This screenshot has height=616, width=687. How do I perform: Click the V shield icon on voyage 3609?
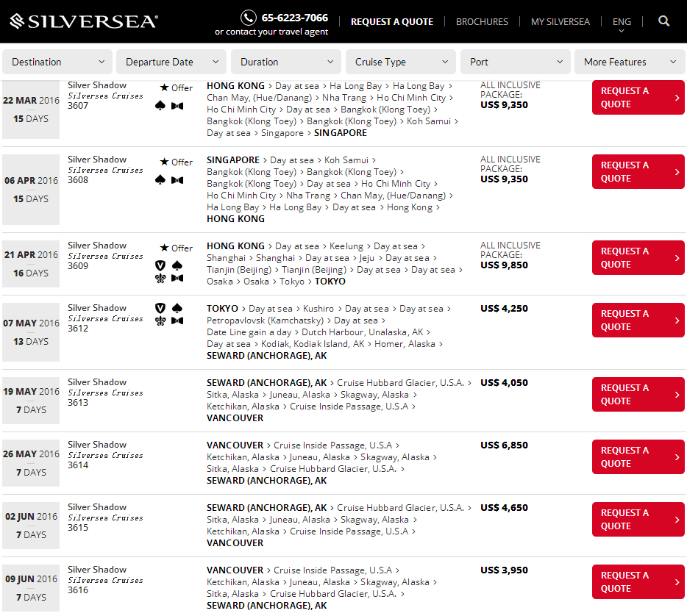pyautogui.click(x=160, y=265)
